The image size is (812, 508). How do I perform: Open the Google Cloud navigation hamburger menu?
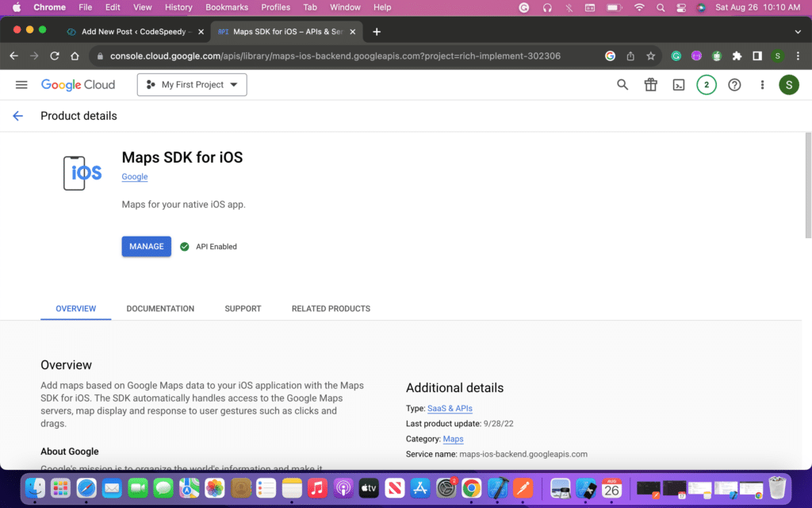(x=21, y=85)
